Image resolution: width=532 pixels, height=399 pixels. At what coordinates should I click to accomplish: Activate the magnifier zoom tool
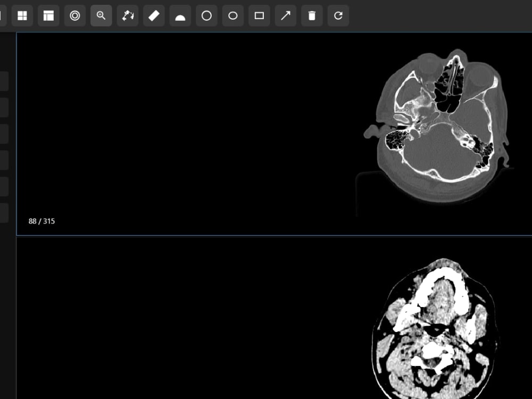tap(101, 15)
